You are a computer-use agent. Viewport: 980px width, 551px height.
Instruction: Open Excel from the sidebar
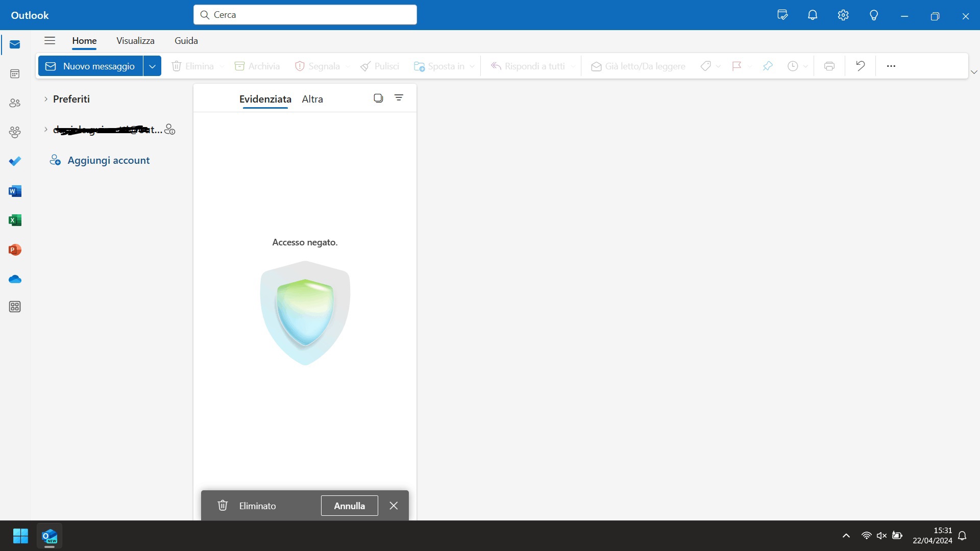pyautogui.click(x=15, y=220)
